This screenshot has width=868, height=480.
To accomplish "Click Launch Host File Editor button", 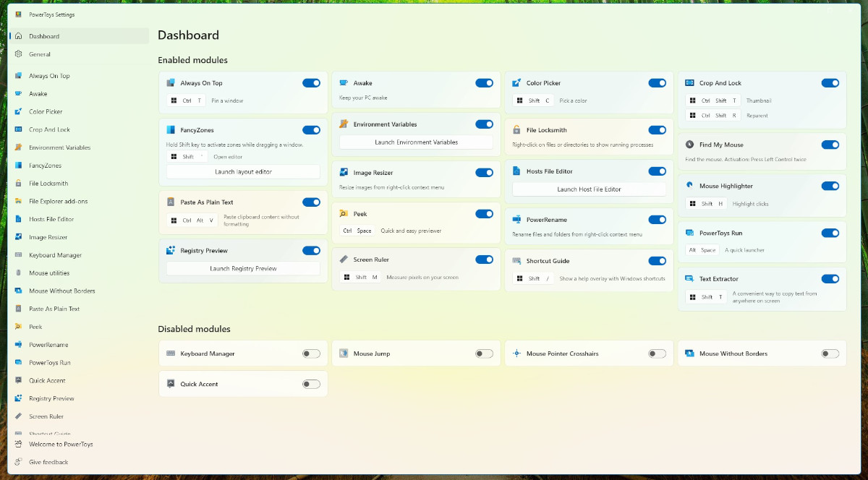I will click(x=589, y=189).
